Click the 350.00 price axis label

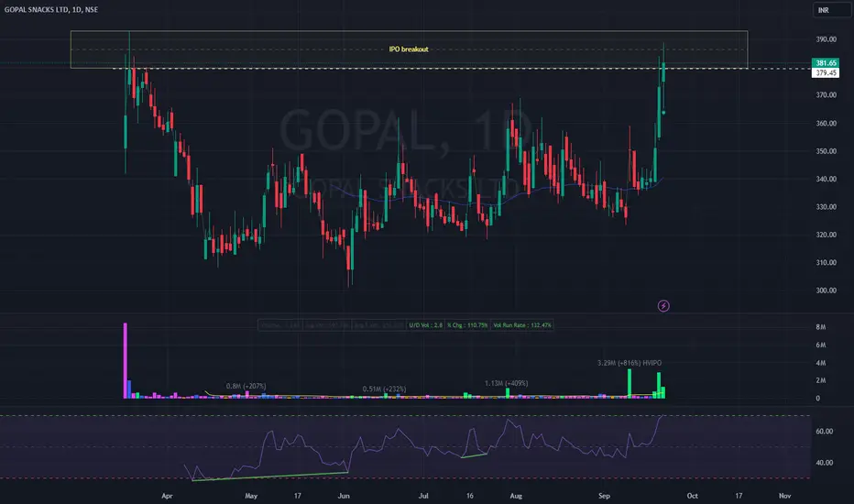[826, 151]
